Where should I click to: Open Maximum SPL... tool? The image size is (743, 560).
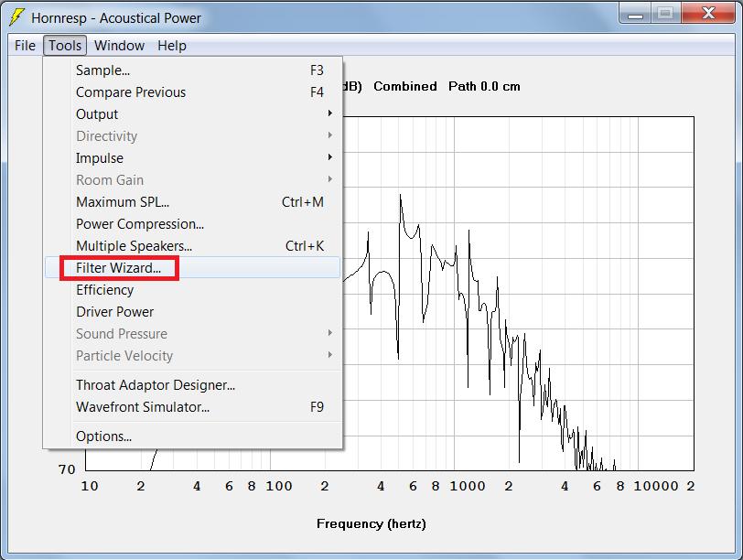pos(192,202)
